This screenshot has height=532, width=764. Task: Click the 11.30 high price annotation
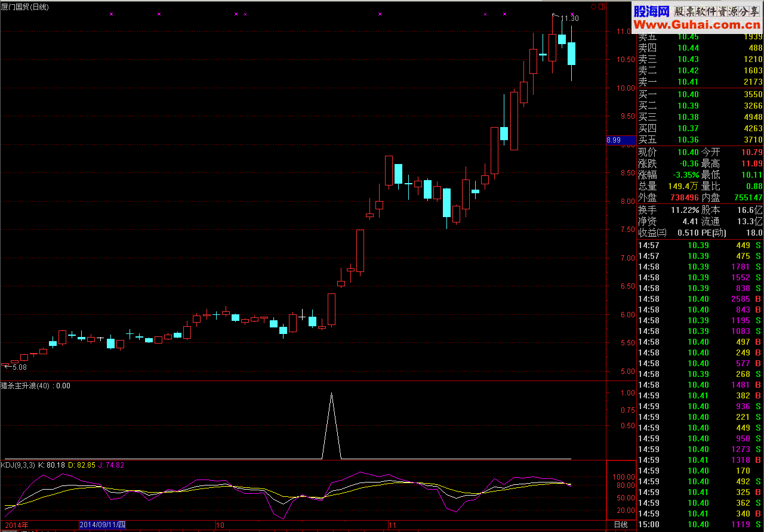click(569, 18)
